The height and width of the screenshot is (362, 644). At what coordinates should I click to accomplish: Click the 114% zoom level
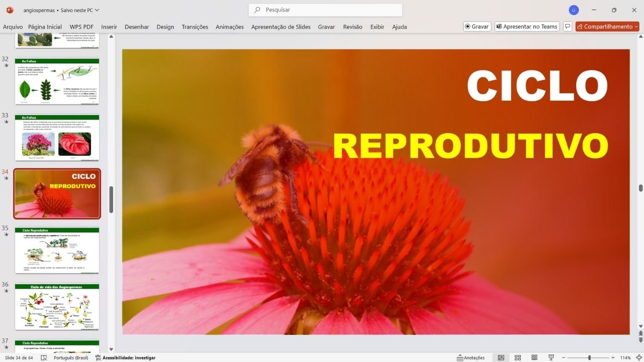(x=625, y=357)
